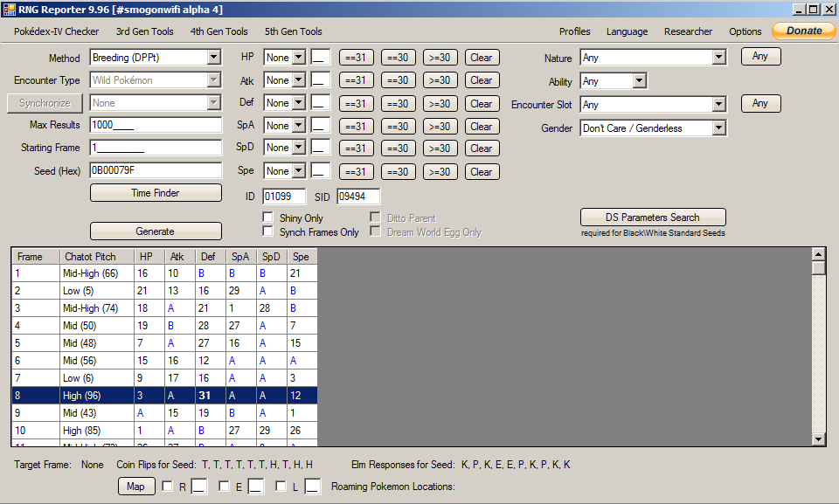The height and width of the screenshot is (504, 839).
Task: Open the Pokédex-IV Checker menu
Action: pos(56,31)
